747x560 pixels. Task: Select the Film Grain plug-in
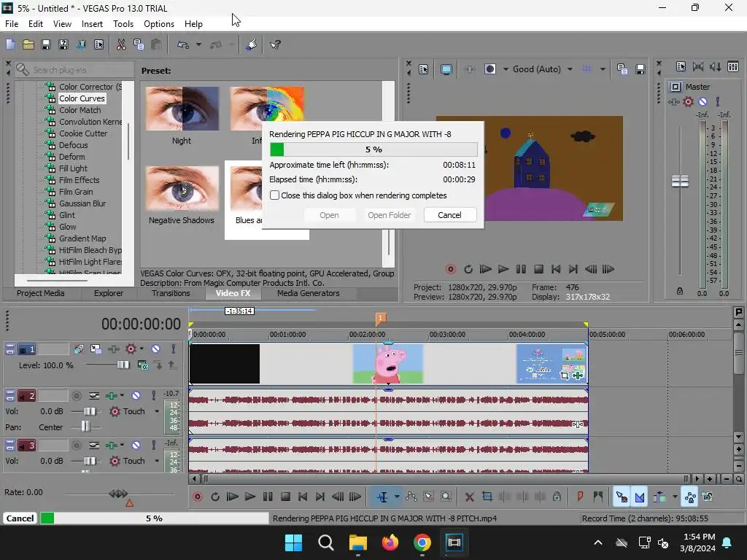tap(76, 192)
